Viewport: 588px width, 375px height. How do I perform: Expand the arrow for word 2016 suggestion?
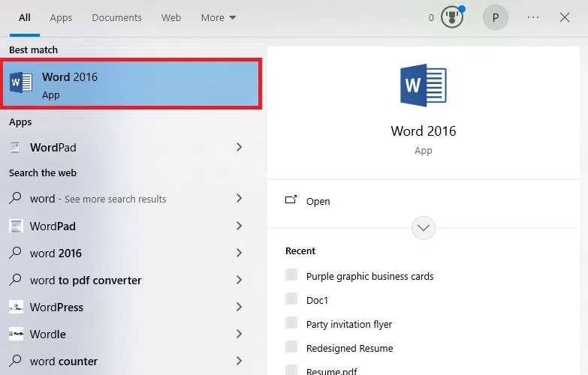pyautogui.click(x=240, y=253)
